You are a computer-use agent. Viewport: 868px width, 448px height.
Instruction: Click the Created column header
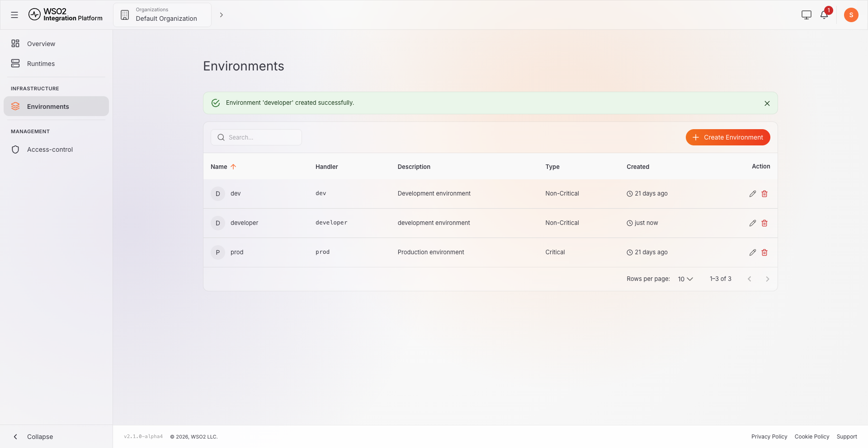pos(637,167)
